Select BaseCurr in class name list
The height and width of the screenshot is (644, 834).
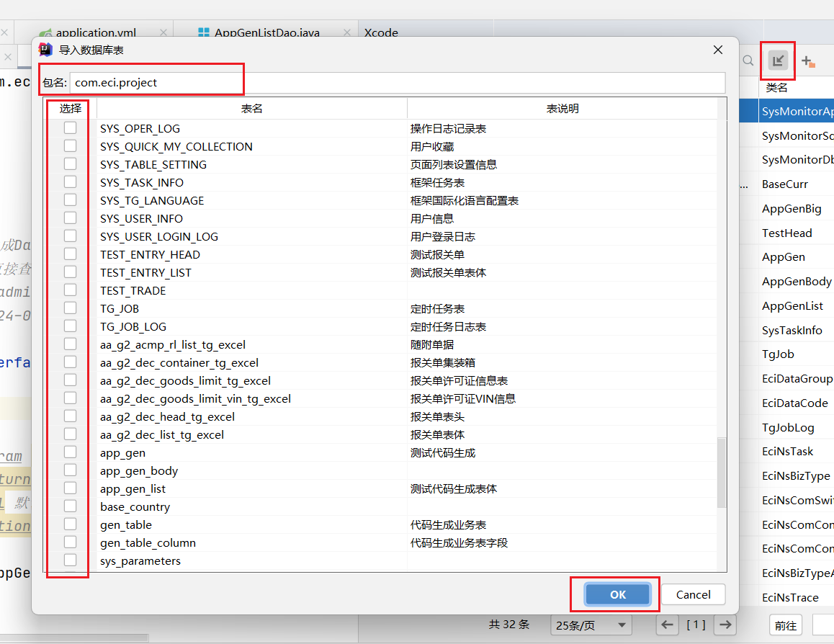tap(784, 184)
